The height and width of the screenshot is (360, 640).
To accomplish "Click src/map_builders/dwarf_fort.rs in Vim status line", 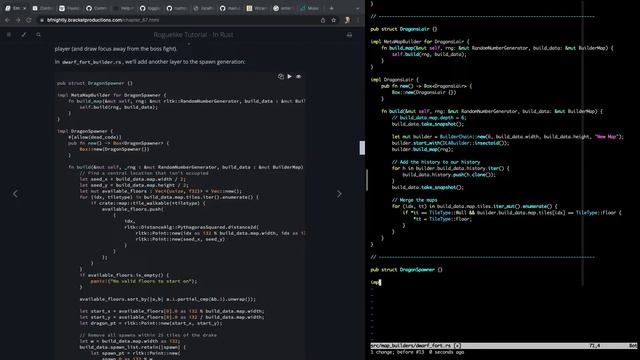I will (x=411, y=345).
